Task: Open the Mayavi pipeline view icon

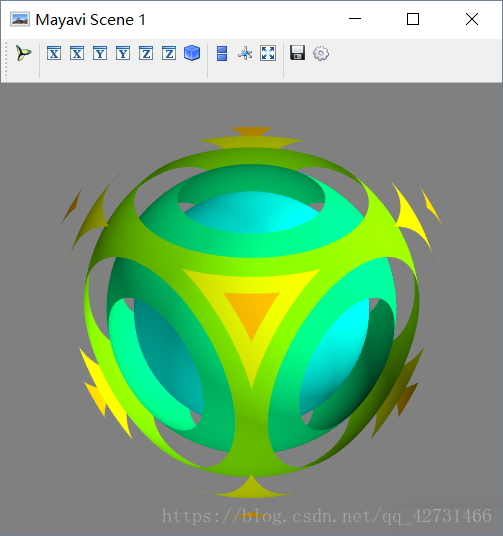Action: (x=23, y=53)
